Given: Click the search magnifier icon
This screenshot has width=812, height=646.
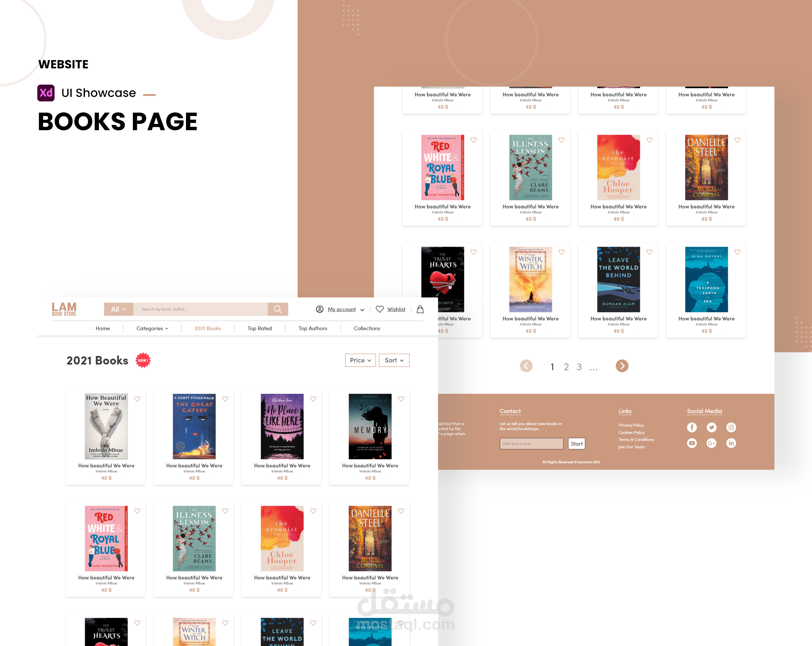Looking at the screenshot, I should [278, 309].
